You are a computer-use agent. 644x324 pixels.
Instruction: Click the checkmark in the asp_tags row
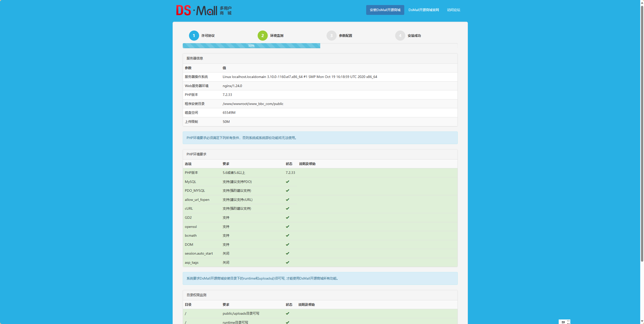click(x=287, y=262)
